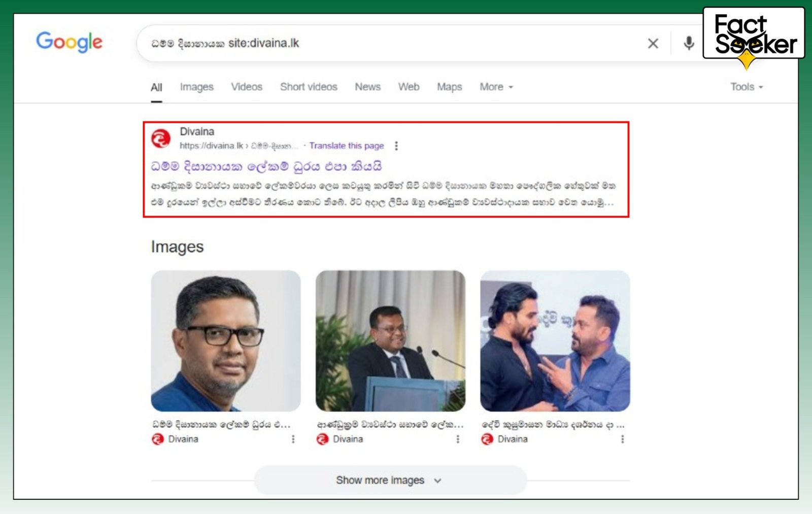This screenshot has width=812, height=514.
Task: Open the Short videos tab
Action: pyautogui.click(x=309, y=87)
